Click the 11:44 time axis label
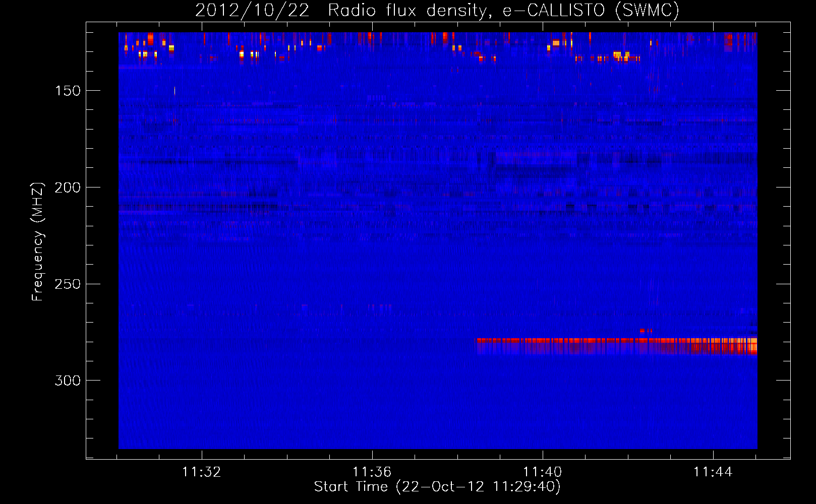The height and width of the screenshot is (504, 816). 713,472
